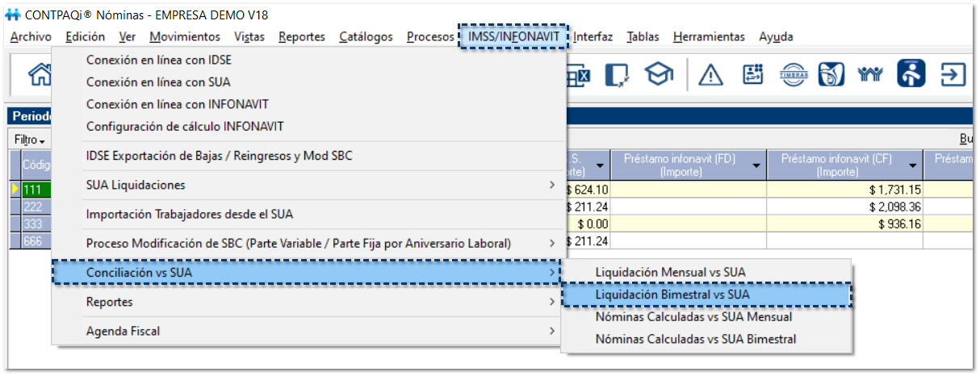Click the $ 936.16 cell
The height and width of the screenshot is (376, 980).
click(x=845, y=223)
